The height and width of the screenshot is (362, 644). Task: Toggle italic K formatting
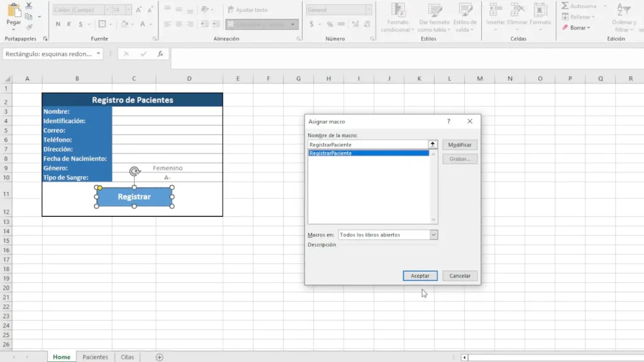[x=69, y=25]
